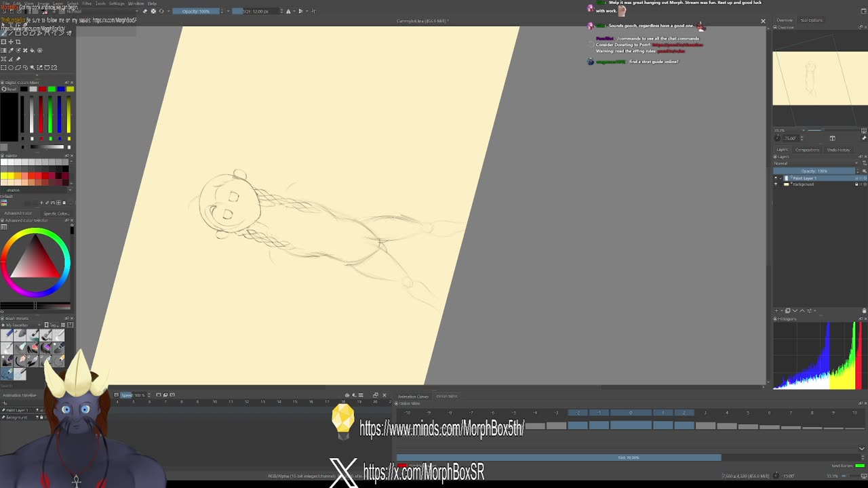Select the Enclose and Fill tool
Viewport: 868px width, 488px height.
(40, 50)
